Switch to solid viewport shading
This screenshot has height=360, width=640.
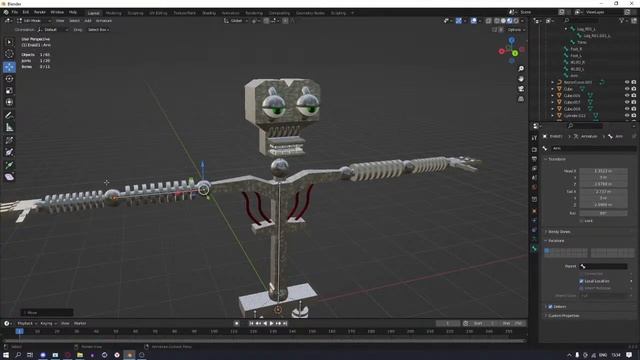point(503,20)
